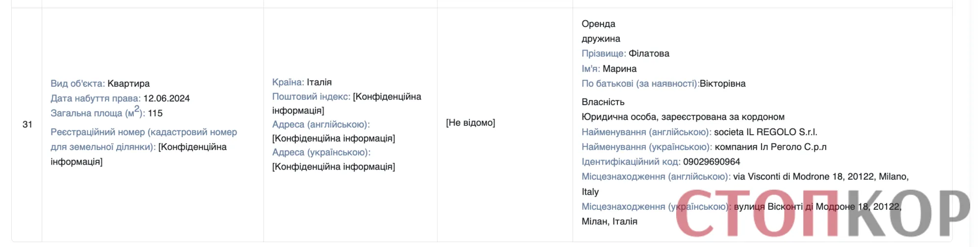Click the СТОПКОР watermark logo
The width and height of the screenshot is (980, 247).
coord(822,214)
